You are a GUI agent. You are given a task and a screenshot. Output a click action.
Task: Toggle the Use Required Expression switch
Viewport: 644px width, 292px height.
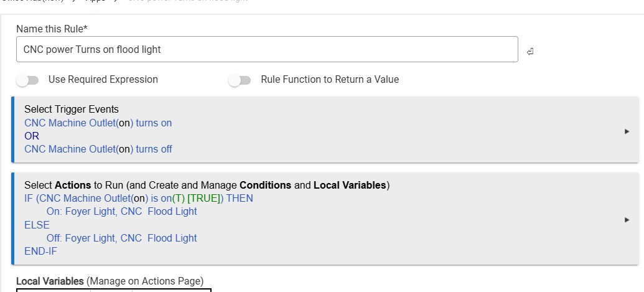pos(28,80)
